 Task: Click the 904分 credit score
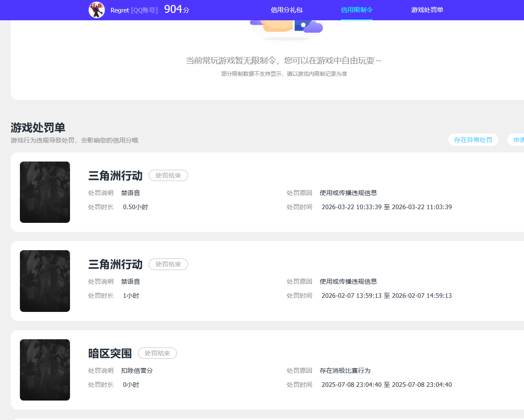point(176,10)
